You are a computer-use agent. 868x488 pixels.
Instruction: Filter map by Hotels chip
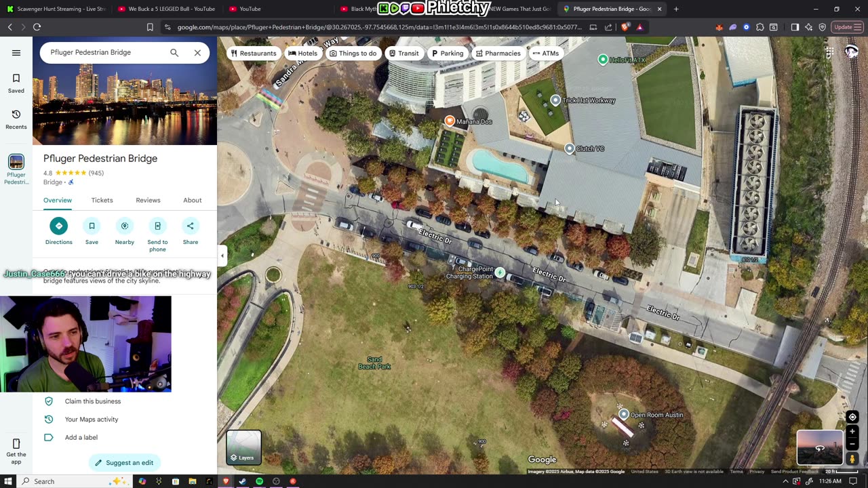pos(302,54)
